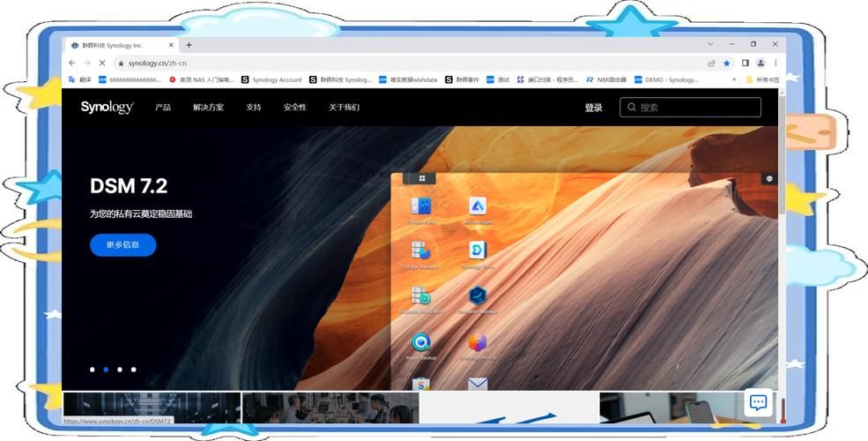Screen dimensions: 868x441
Task: Open Chrome three-dot menu
Action: pyautogui.click(x=775, y=64)
